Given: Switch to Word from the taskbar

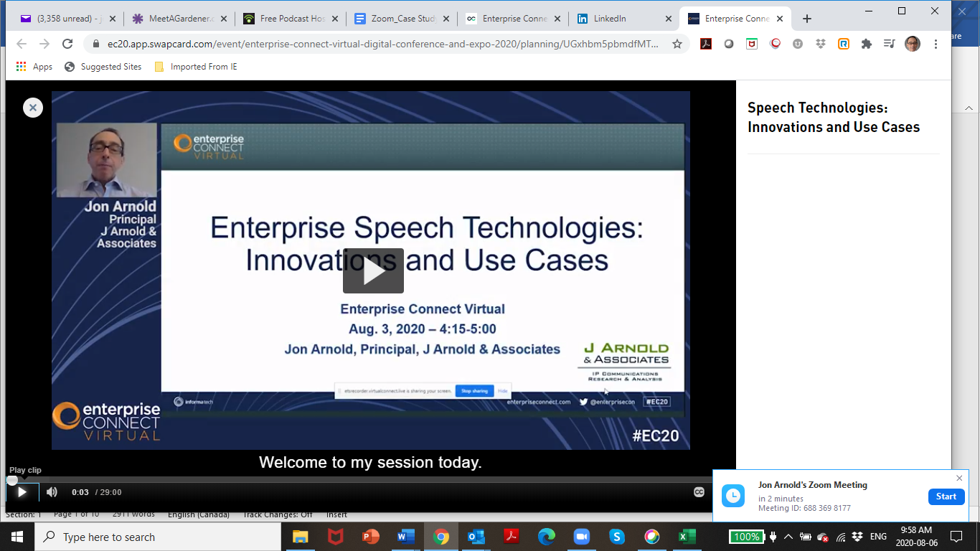Looking at the screenshot, I should 405,537.
